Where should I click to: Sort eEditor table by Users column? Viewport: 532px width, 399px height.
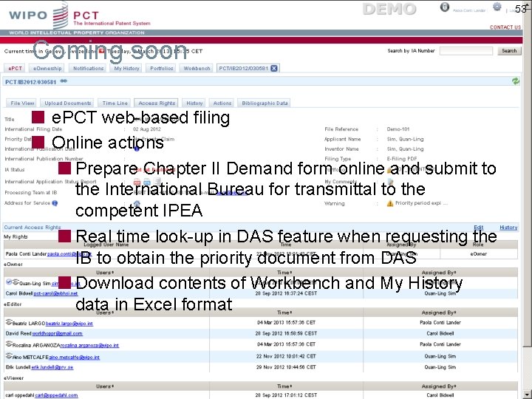pos(105,313)
